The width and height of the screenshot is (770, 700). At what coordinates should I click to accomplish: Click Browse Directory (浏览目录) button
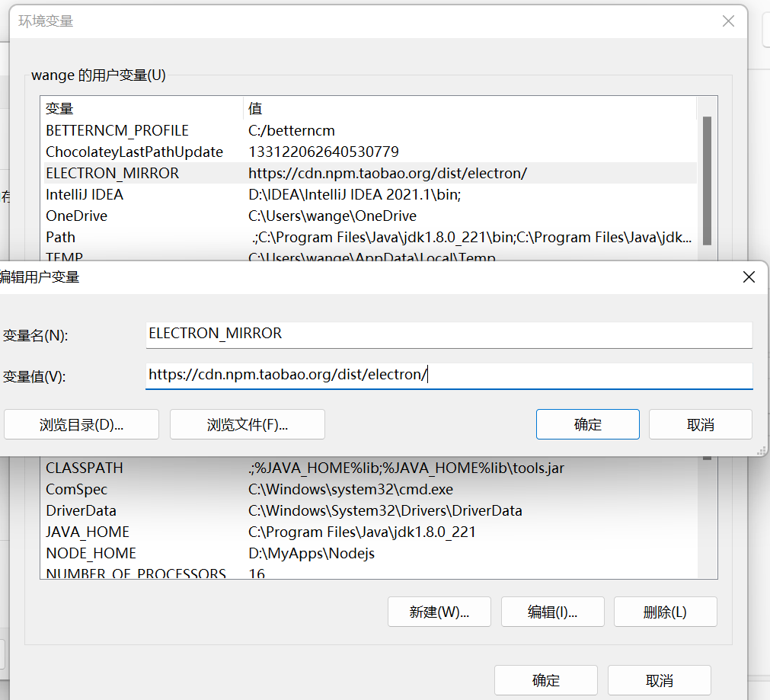tap(81, 425)
